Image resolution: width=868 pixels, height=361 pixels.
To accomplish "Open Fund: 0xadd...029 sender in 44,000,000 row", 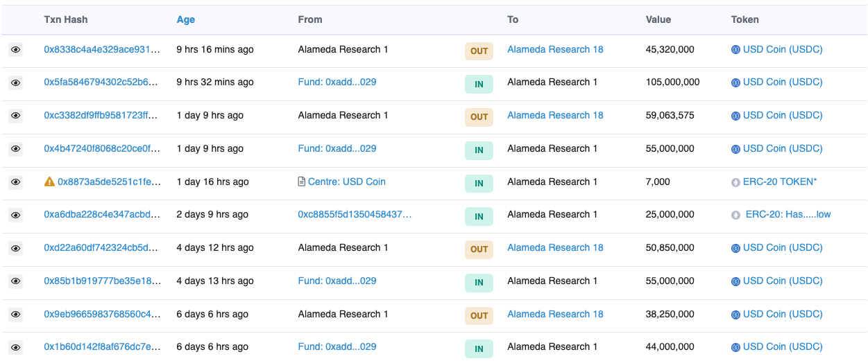I will pos(337,346).
